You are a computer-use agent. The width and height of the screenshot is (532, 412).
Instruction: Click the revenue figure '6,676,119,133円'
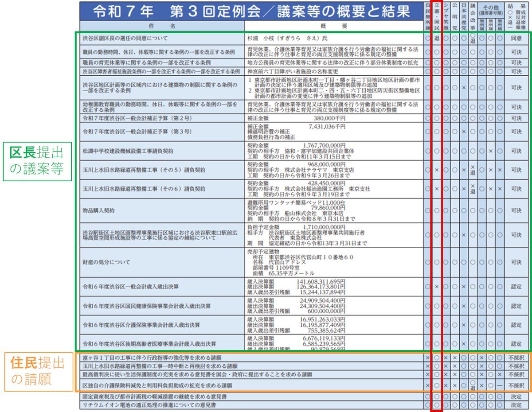(324, 338)
